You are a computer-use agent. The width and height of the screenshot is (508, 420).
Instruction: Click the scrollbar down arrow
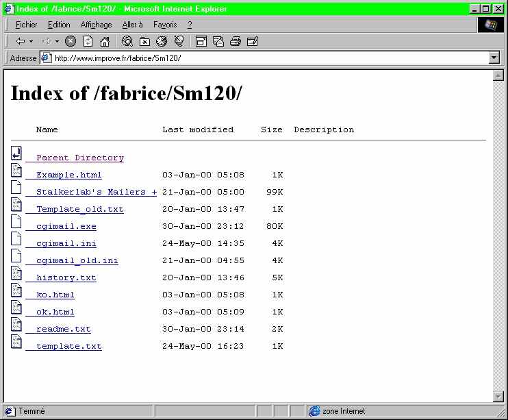498,396
